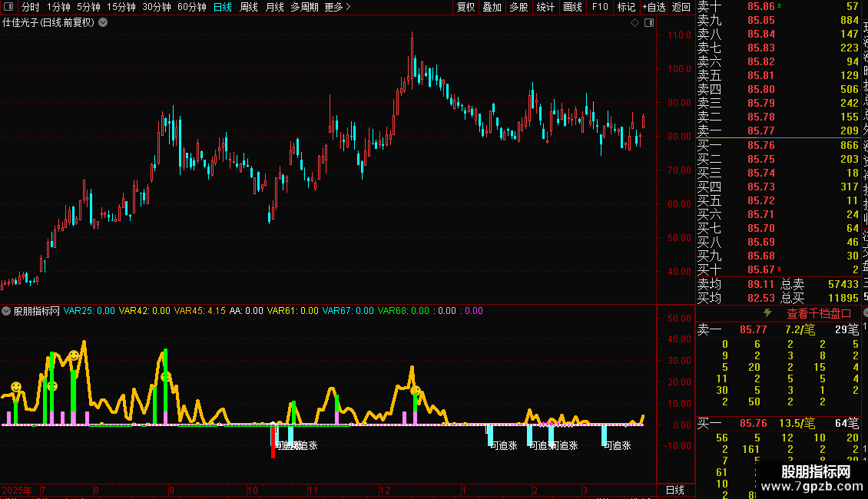The image size is (868, 499).
Task: Select the 周线 weekly period tab
Action: (x=249, y=7)
